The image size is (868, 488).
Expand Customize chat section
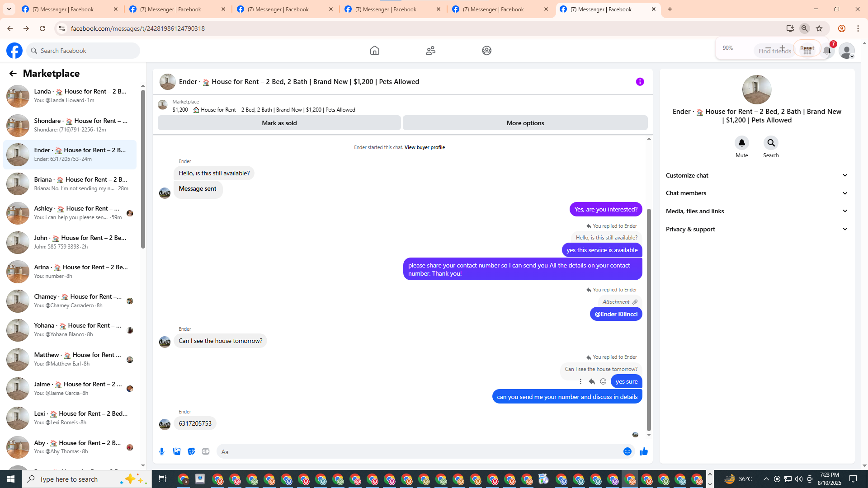(756, 175)
